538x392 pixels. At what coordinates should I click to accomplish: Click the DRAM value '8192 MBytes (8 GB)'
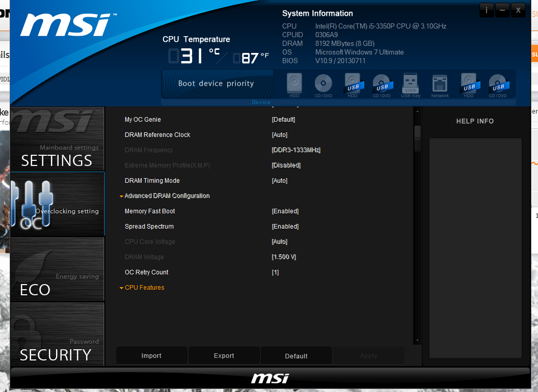point(345,44)
